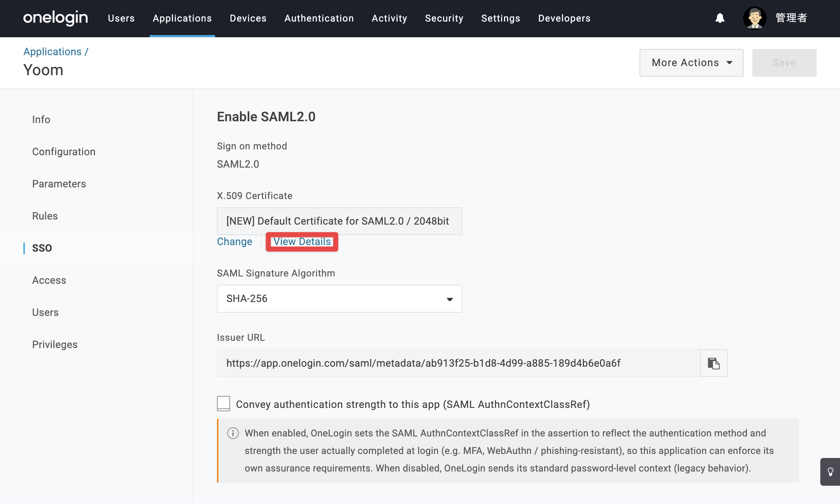Click the SAML2.0 sign on method value
The width and height of the screenshot is (840, 504).
[x=238, y=164]
